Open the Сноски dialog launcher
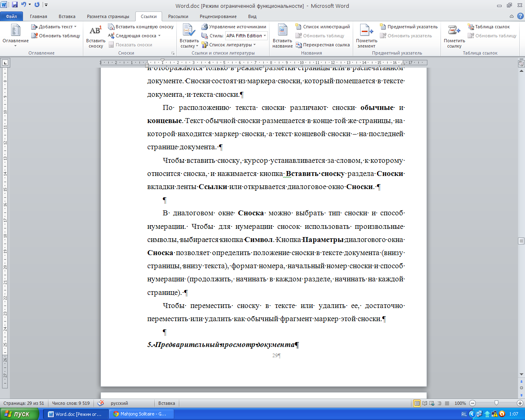The width and height of the screenshot is (525, 420). point(173,53)
